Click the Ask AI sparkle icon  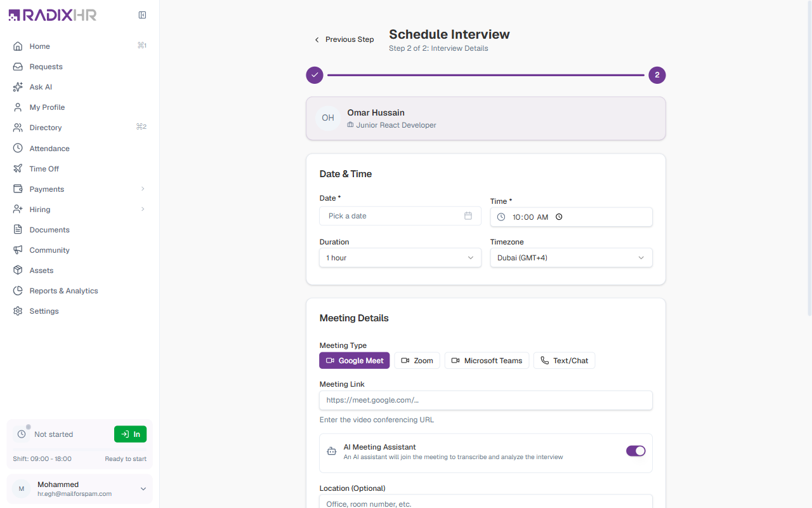point(18,87)
